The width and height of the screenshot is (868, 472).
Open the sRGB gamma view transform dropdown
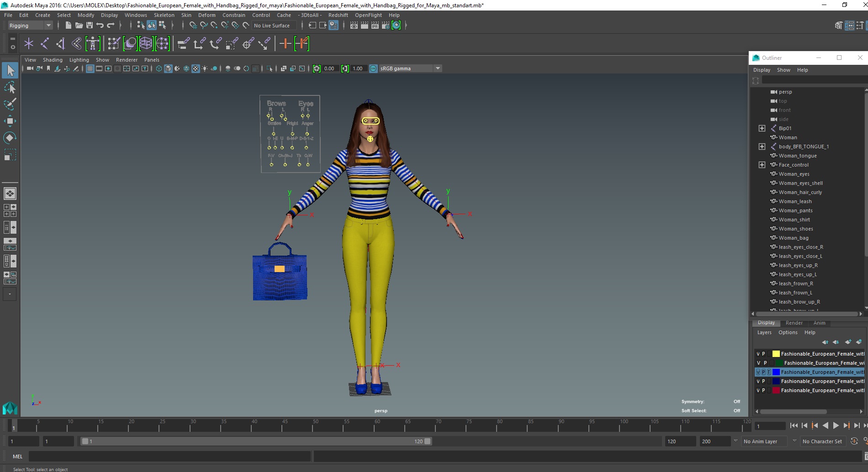pos(438,68)
